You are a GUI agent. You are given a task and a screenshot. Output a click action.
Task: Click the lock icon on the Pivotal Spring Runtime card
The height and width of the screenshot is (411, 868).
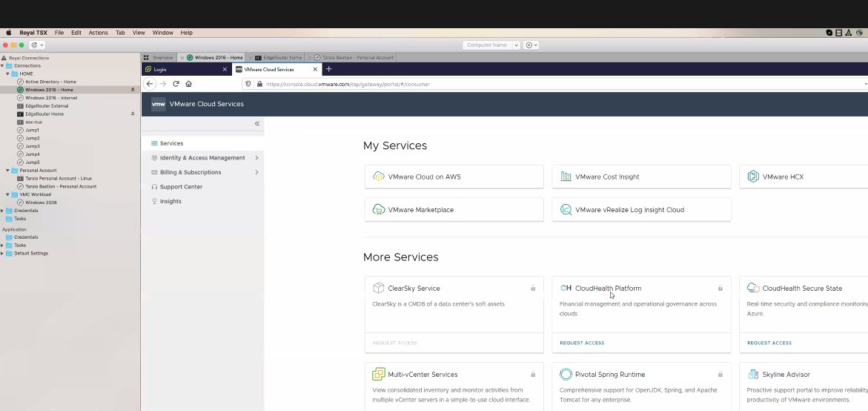pos(720,375)
